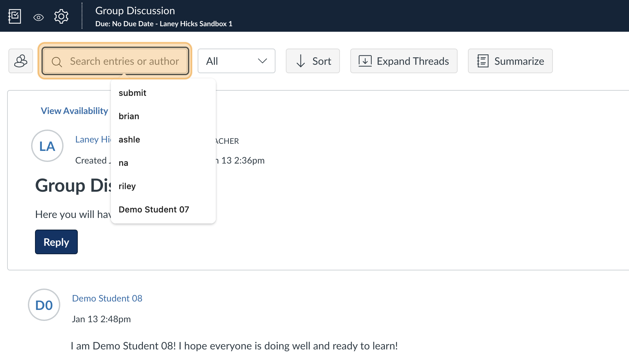Image resolution: width=629 pixels, height=364 pixels.
Task: Open the discussion settings gear icon
Action: tap(61, 16)
